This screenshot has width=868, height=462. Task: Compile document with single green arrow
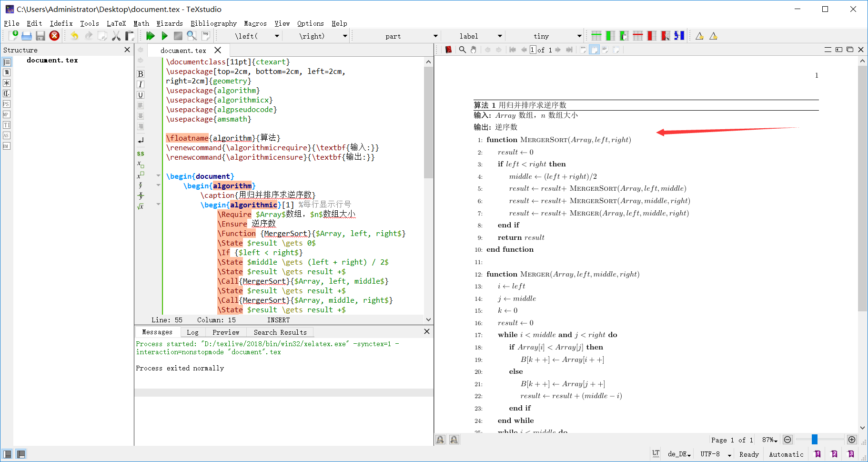click(164, 36)
